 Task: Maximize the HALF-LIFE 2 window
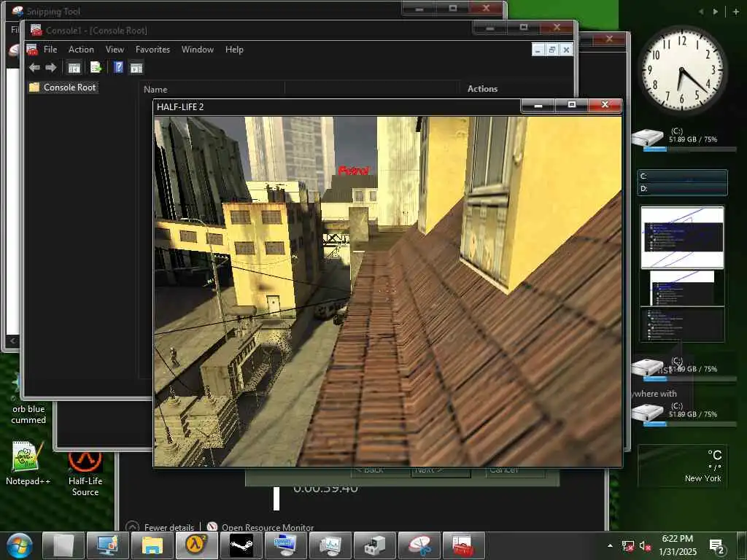pyautogui.click(x=572, y=105)
